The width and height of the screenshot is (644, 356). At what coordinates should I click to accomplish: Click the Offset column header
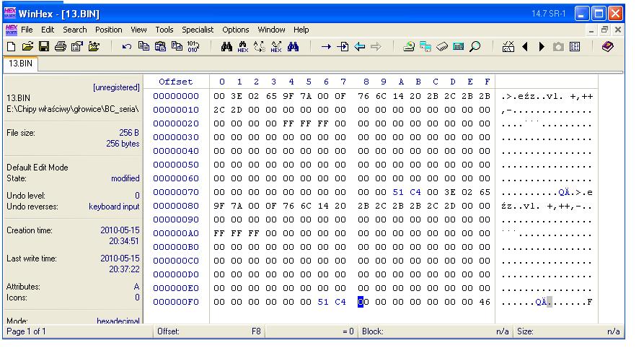coord(176,82)
